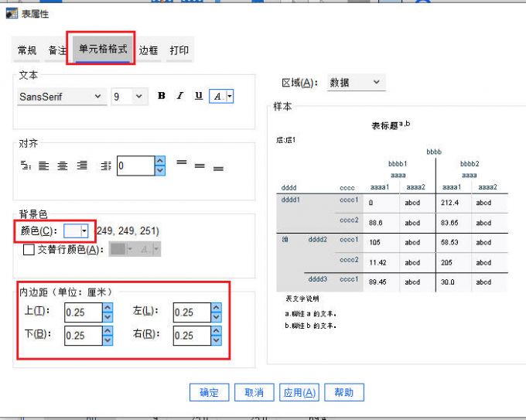The width and height of the screenshot is (526, 420).
Task: Click sample title 表标题
Action: (384, 126)
